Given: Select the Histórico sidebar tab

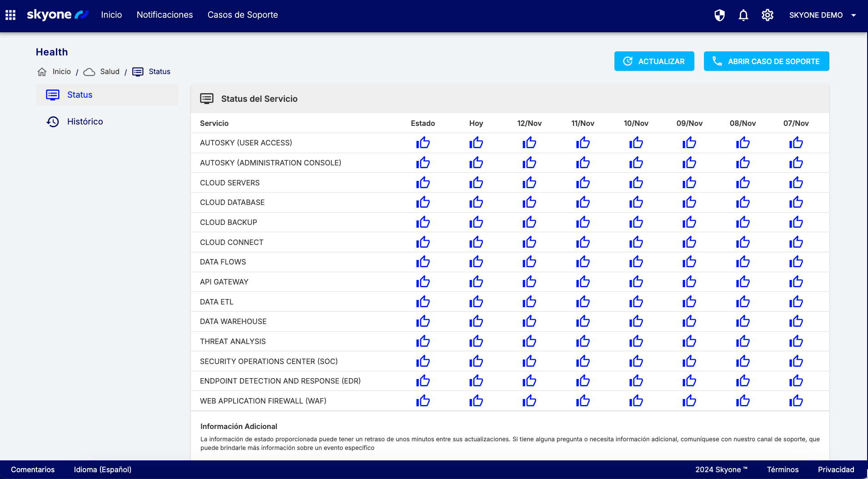Looking at the screenshot, I should [x=85, y=121].
